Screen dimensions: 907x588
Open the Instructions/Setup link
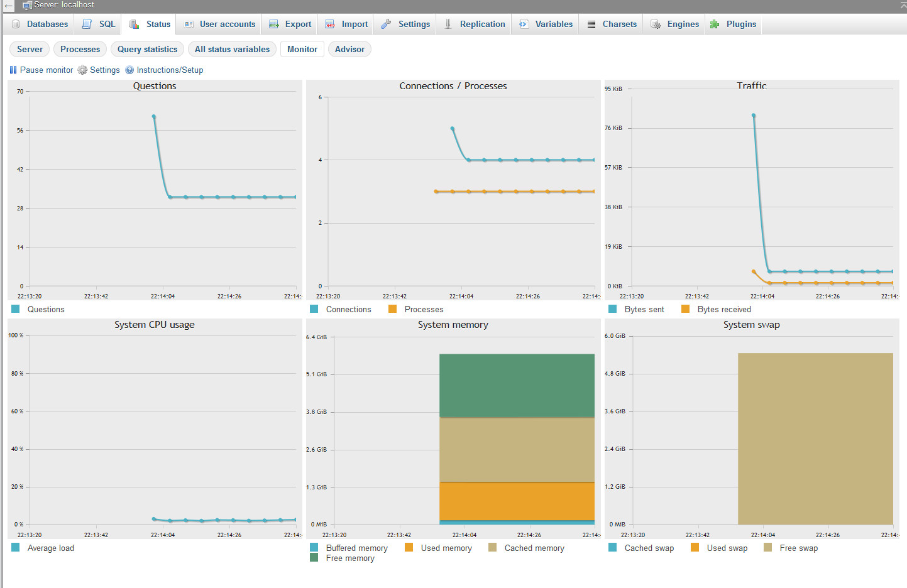coord(170,70)
